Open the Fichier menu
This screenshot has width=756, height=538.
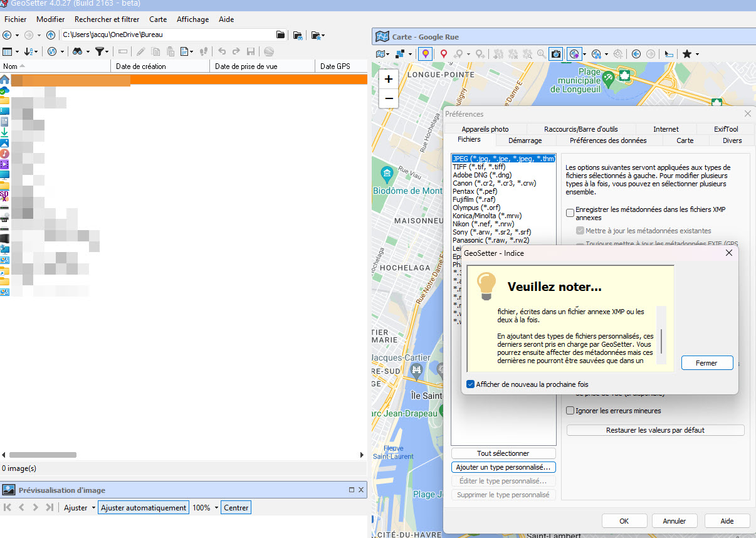click(16, 19)
